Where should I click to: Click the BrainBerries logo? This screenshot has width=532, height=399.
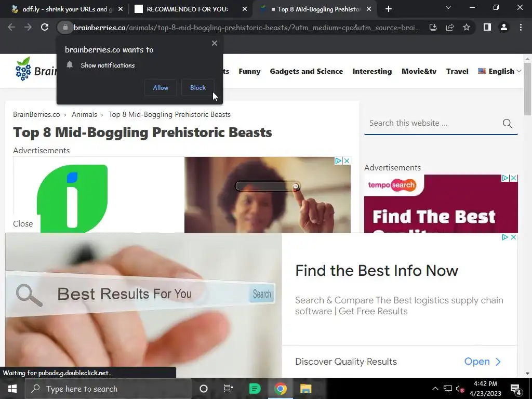coord(36,70)
